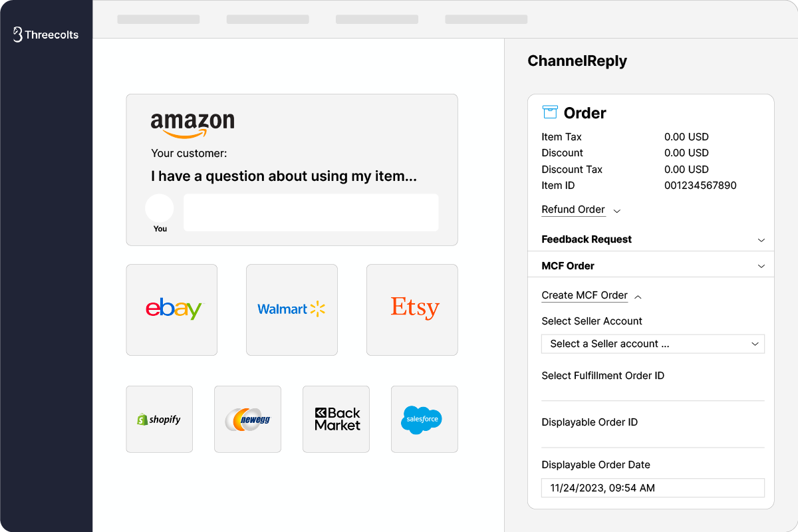
Task: Collapse the MCF Order section
Action: pos(761,266)
